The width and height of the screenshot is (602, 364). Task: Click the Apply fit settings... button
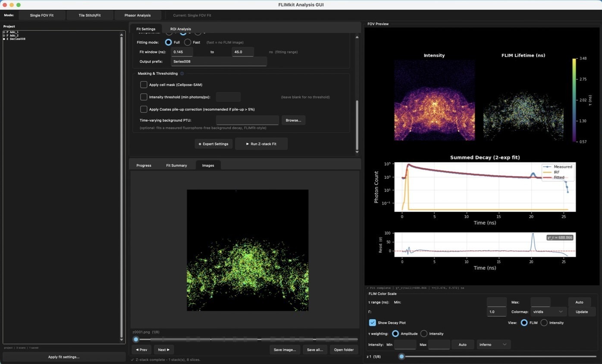click(x=64, y=357)
